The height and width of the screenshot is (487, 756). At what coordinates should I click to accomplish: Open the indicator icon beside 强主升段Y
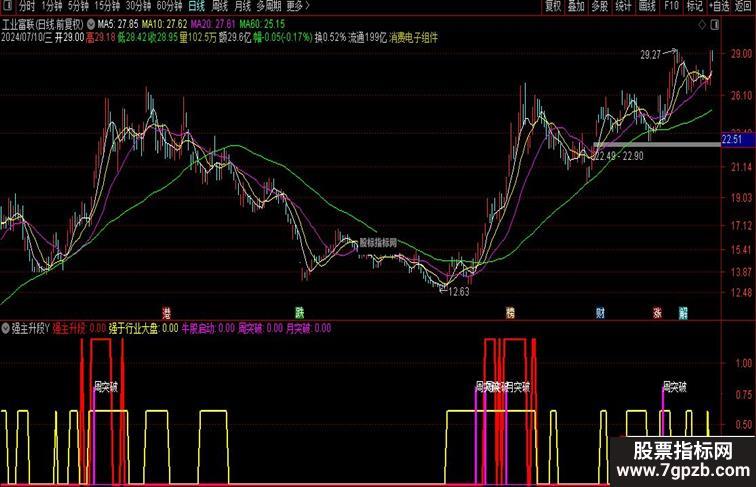tap(5, 328)
